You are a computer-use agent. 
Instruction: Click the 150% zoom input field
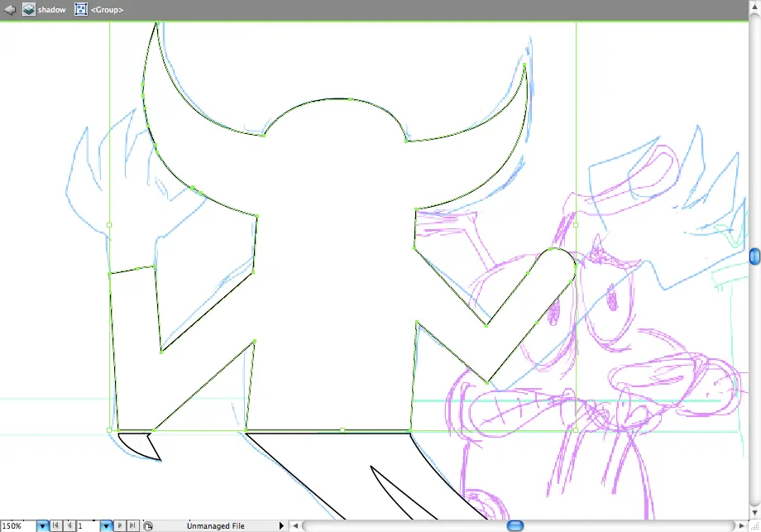[18, 526]
